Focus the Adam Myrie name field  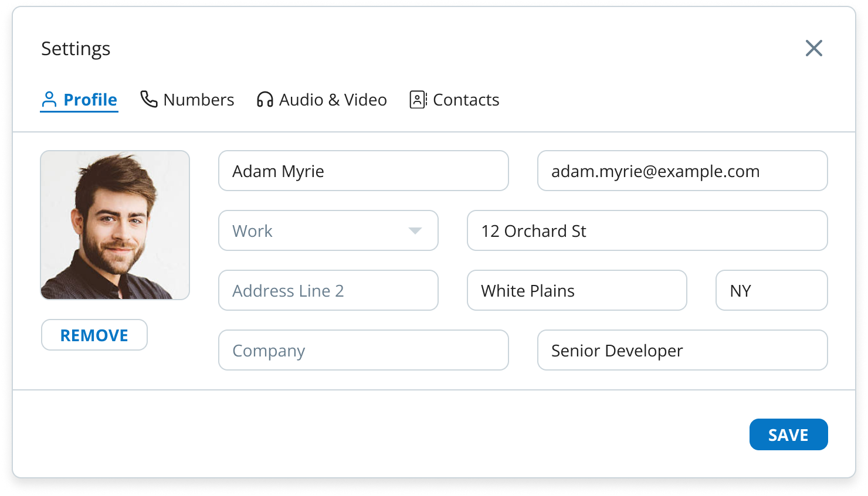(x=363, y=171)
